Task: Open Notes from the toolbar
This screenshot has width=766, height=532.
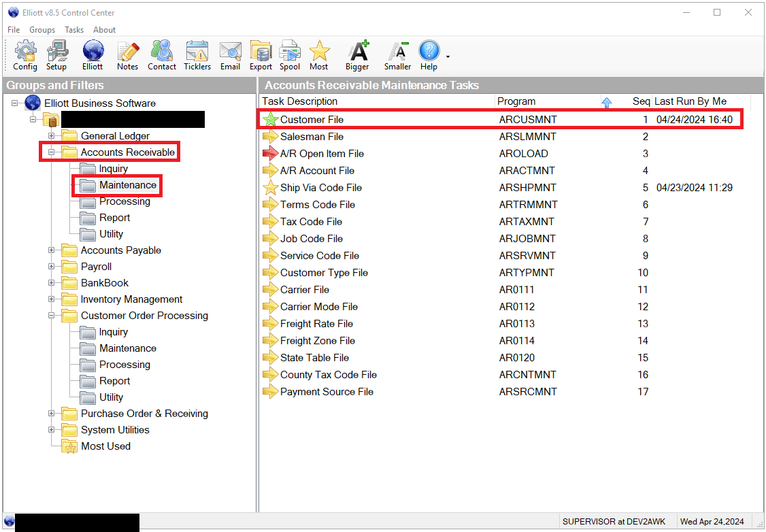Action: (x=127, y=55)
